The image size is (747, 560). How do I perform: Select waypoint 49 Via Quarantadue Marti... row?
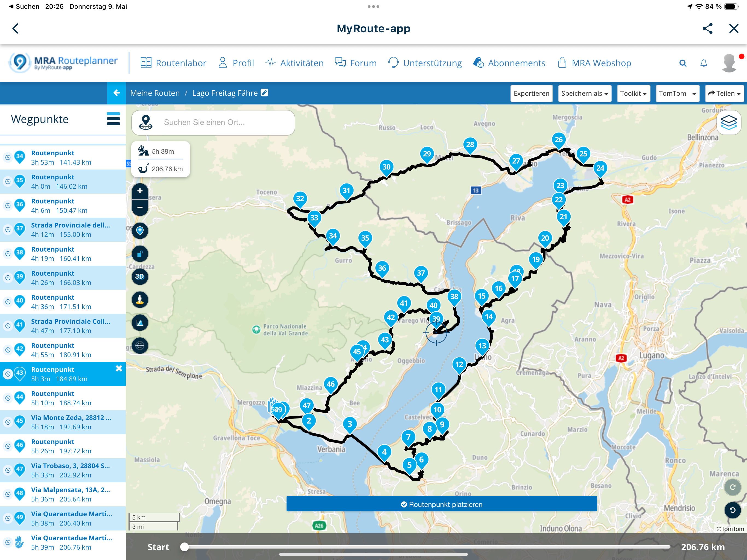63,518
